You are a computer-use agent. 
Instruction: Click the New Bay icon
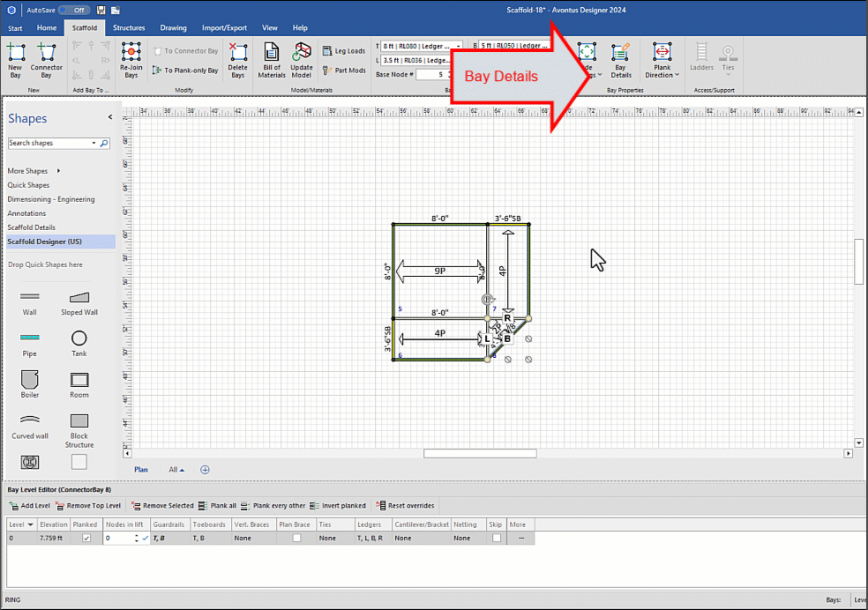[15, 58]
